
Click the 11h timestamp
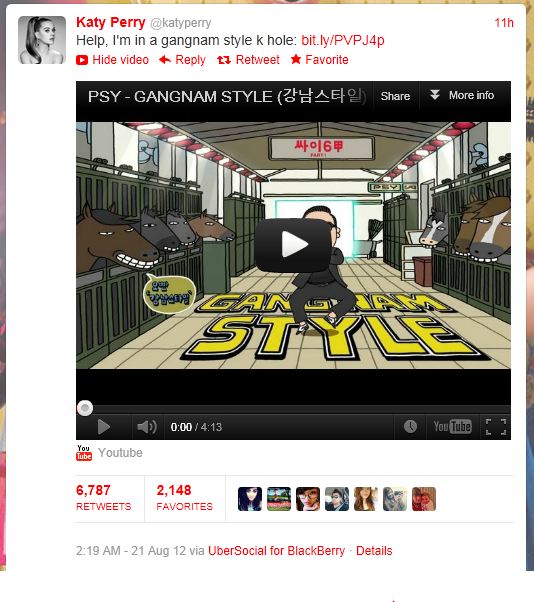pyautogui.click(x=504, y=23)
